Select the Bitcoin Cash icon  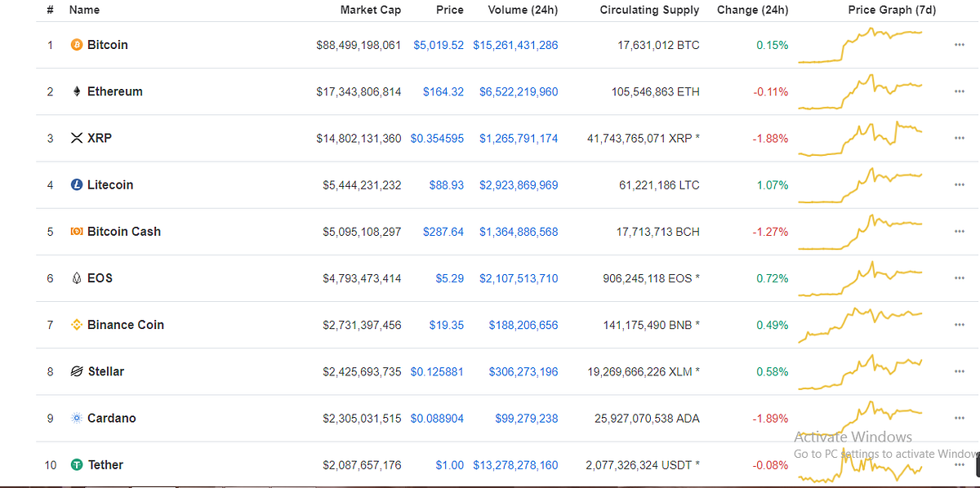click(75, 231)
